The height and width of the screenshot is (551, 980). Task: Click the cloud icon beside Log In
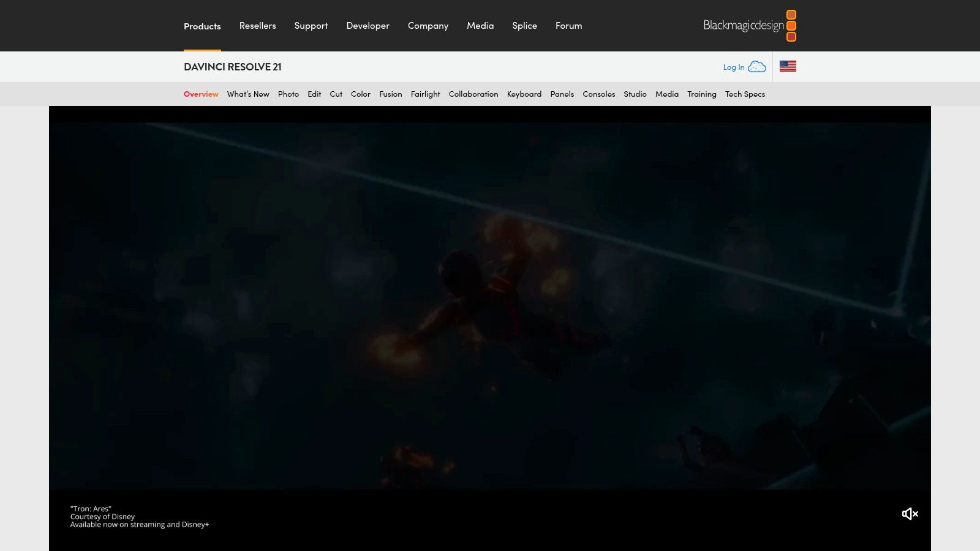pyautogui.click(x=757, y=67)
